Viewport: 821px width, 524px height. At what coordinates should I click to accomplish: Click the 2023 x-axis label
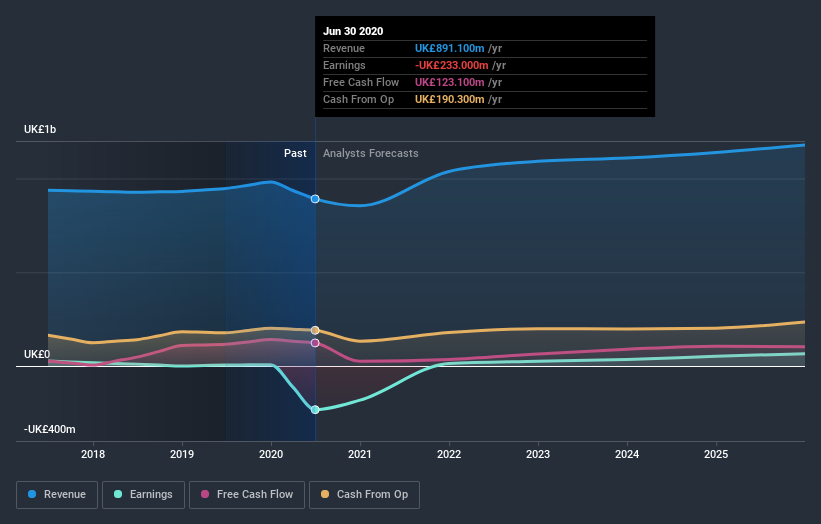click(538, 454)
